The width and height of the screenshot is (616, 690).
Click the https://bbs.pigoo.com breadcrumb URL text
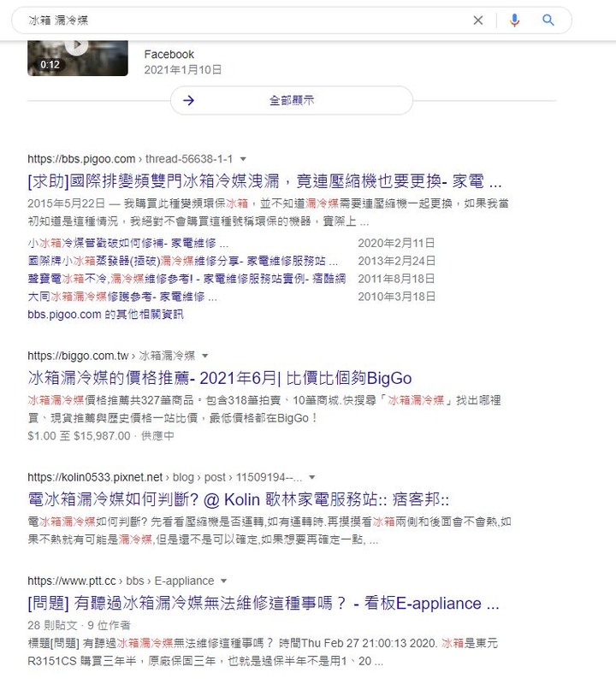[x=81, y=159]
